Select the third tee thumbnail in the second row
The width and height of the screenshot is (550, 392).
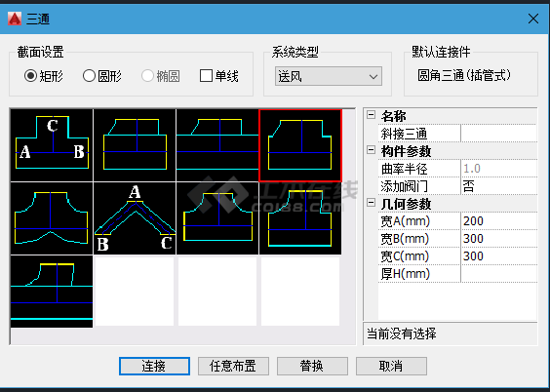217,218
